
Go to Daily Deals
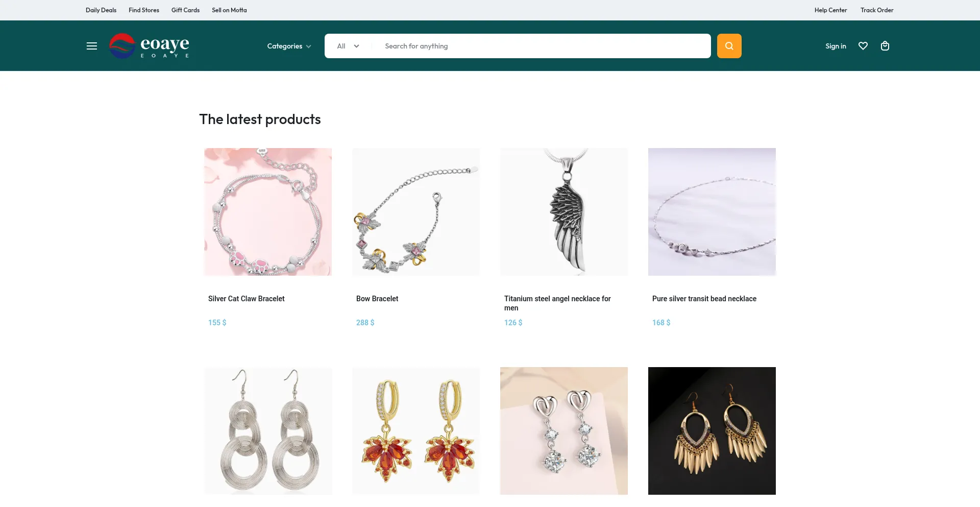pos(101,10)
